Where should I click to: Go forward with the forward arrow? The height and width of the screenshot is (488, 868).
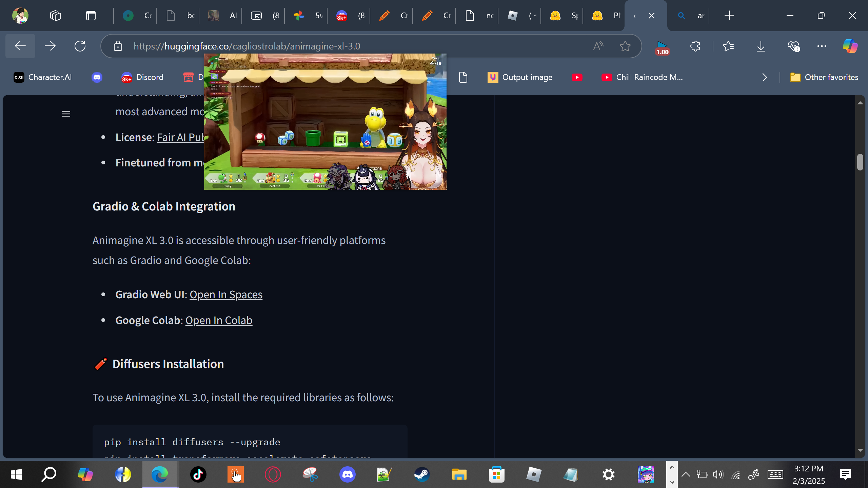50,46
